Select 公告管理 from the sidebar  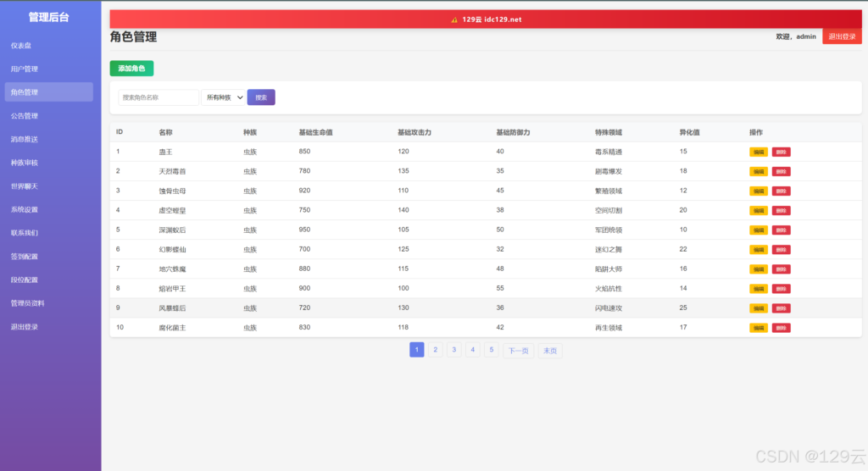25,116
